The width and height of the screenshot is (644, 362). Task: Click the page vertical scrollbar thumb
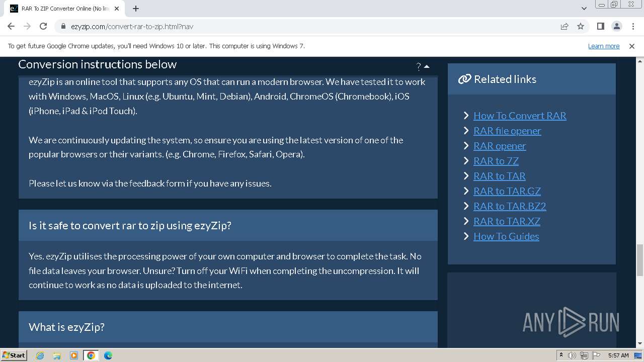pyautogui.click(x=639, y=260)
